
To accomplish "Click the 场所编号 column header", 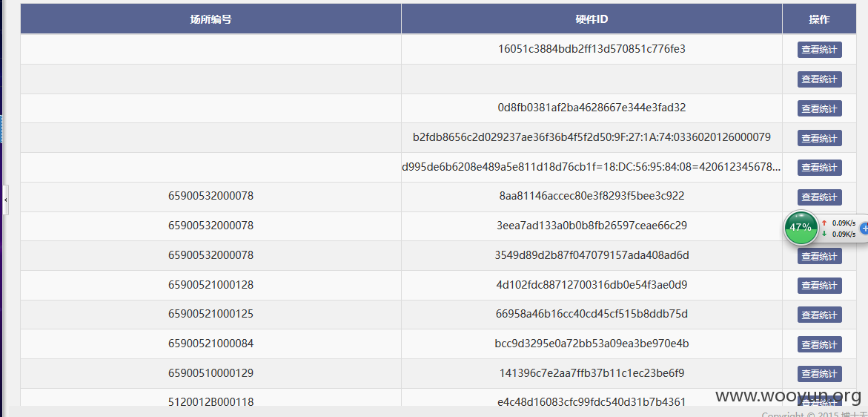I will click(211, 19).
